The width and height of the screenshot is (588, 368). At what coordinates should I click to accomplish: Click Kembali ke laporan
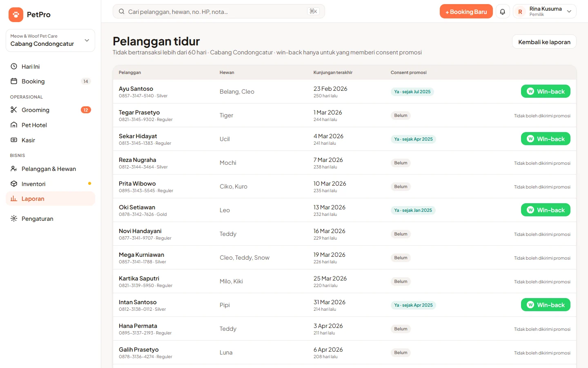click(544, 42)
